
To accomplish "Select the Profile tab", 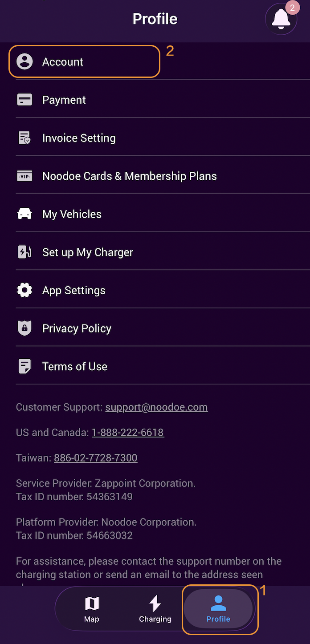I will click(x=218, y=609).
